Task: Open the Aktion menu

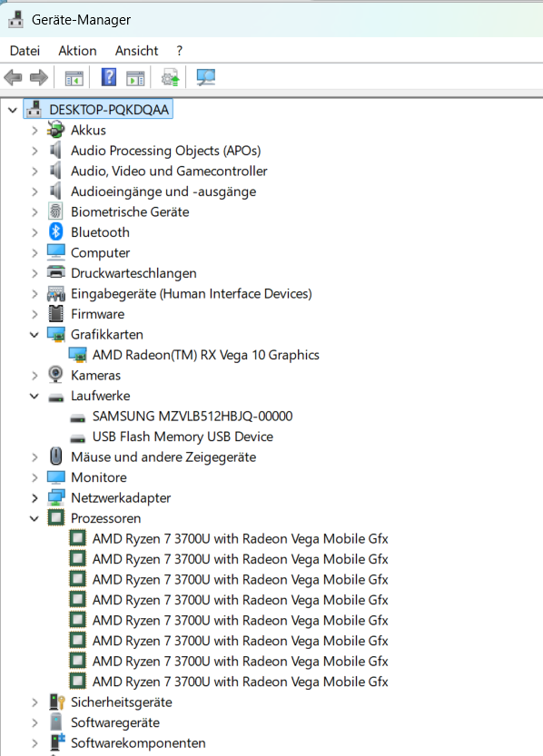Action: pyautogui.click(x=77, y=51)
